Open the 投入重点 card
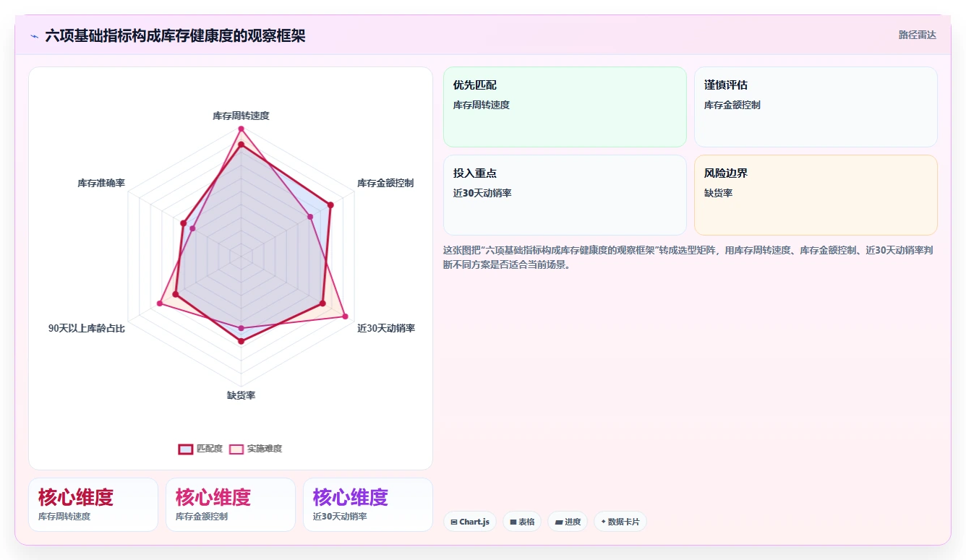Viewport: 966px width, 560px height. (x=565, y=195)
